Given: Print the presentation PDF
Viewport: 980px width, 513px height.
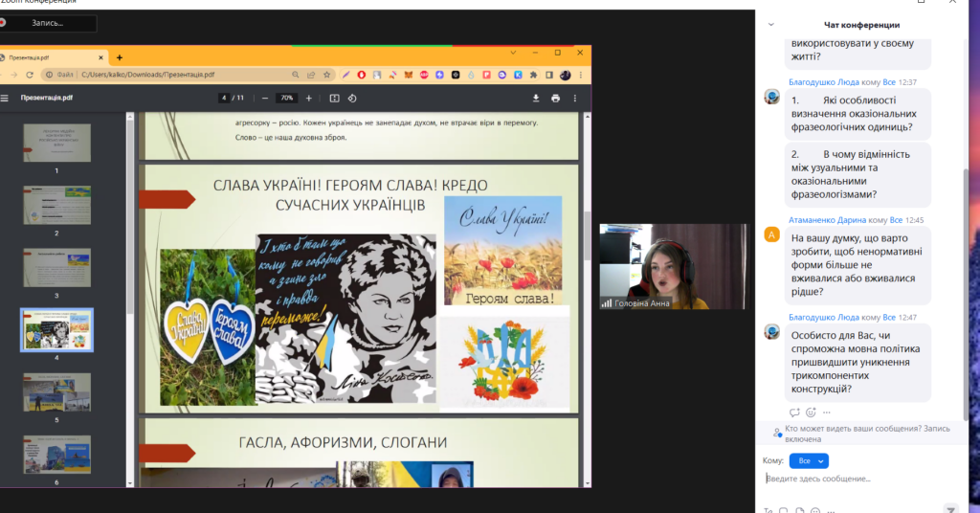Looking at the screenshot, I should coord(555,98).
